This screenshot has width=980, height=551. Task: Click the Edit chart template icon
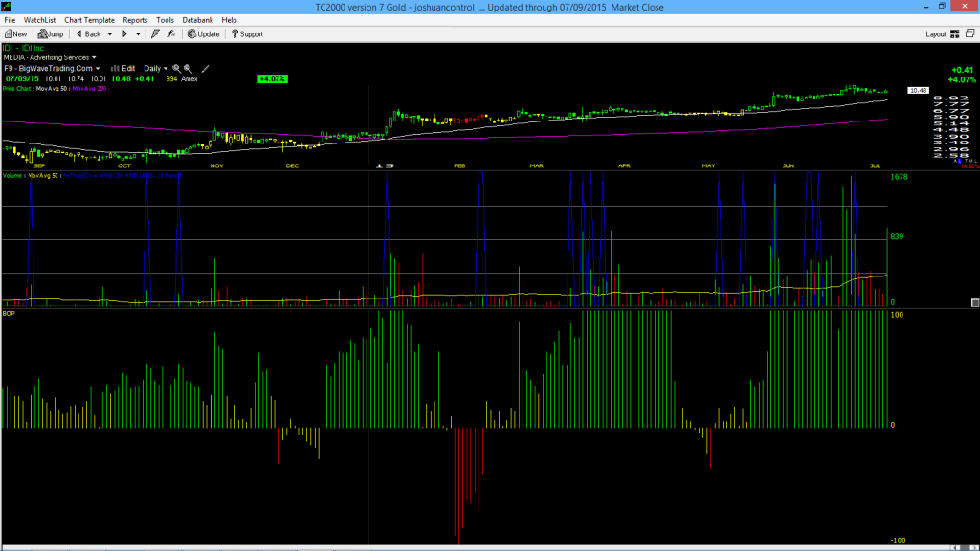tap(123, 69)
